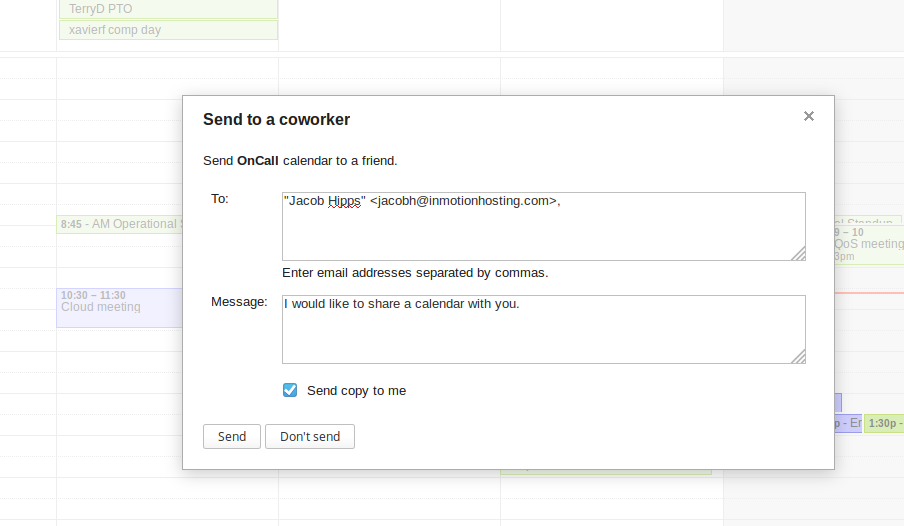Open the 9 – 10 QoS meeting event

pos(869,244)
